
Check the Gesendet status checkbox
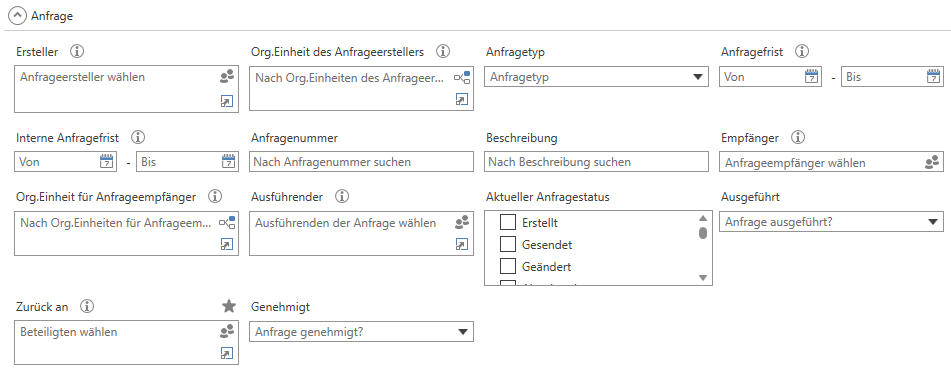pyautogui.click(x=508, y=244)
